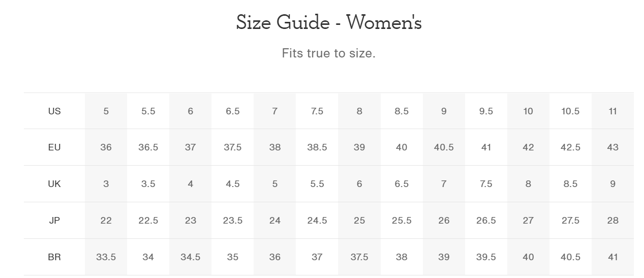Select BR size 39.5 cell
This screenshot has height=278, width=644.
[x=486, y=257]
